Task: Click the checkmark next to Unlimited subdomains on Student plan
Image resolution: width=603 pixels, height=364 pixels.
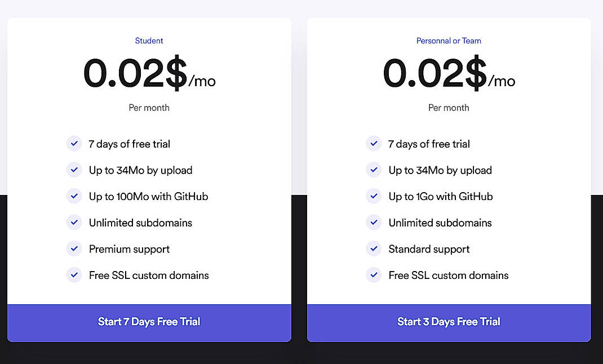Action: pyautogui.click(x=74, y=222)
